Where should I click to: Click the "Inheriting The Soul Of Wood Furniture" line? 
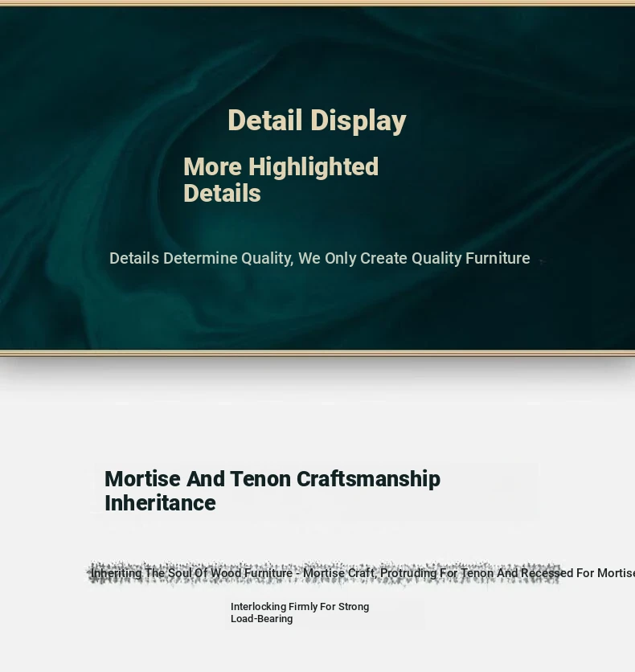(x=191, y=573)
